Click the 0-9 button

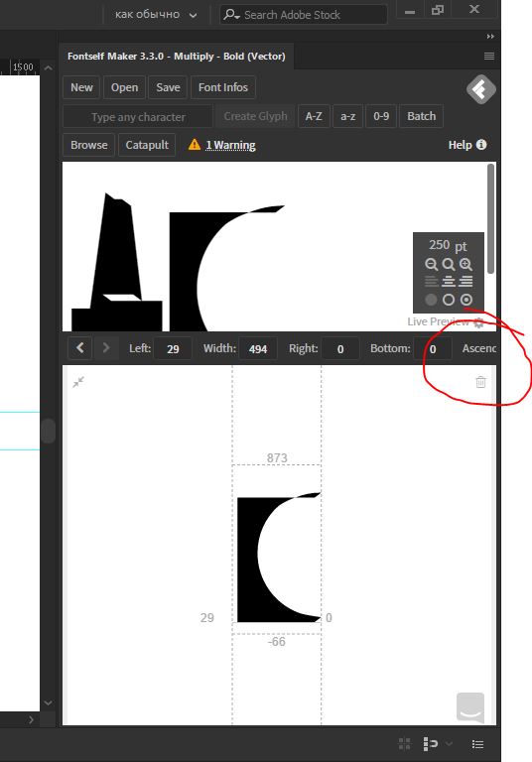[x=381, y=116]
